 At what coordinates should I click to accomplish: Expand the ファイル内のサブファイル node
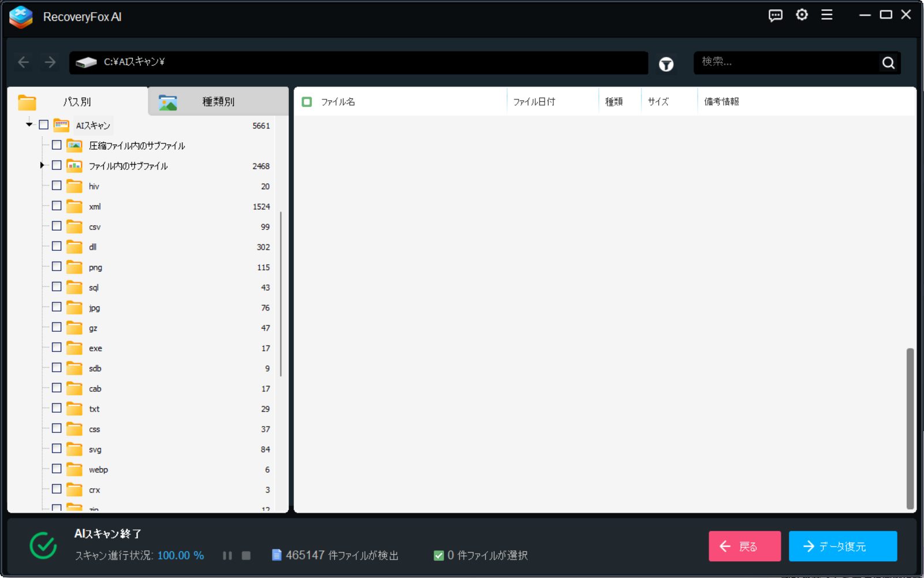pyautogui.click(x=42, y=165)
